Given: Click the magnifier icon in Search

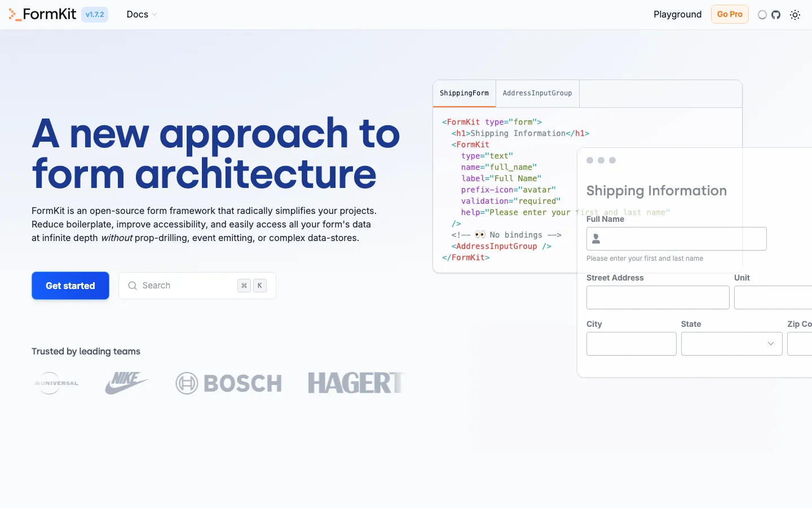Looking at the screenshot, I should [x=133, y=286].
